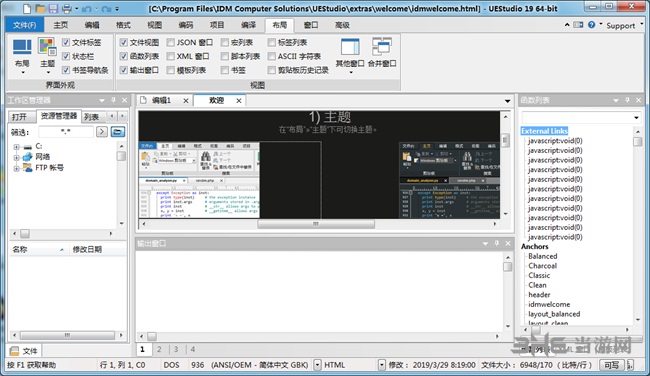Viewport: 650px width, 376px height.
Task: Enable the XML 窗口 checkbox
Action: (170, 56)
